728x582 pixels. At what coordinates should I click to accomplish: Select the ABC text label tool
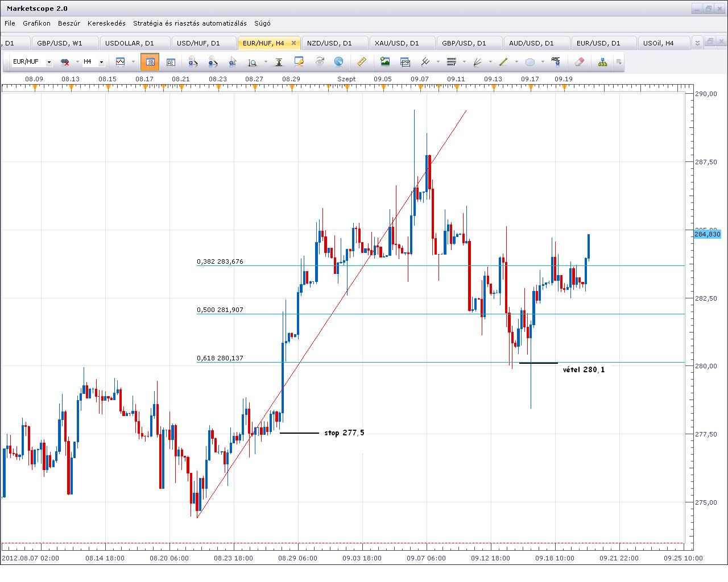[556, 61]
